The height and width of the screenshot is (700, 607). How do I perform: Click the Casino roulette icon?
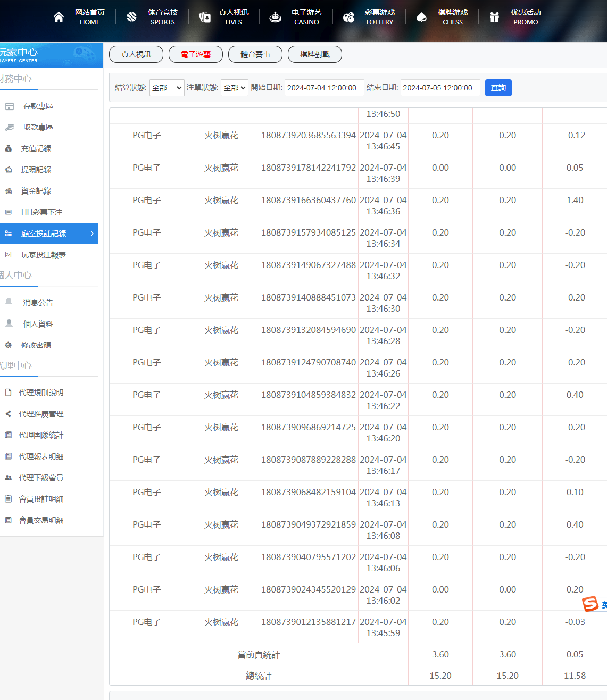275,17
